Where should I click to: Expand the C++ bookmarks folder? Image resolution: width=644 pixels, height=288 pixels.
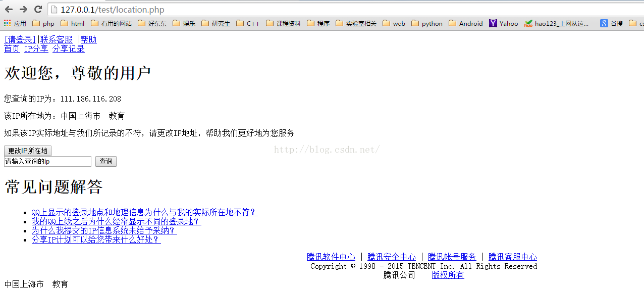pos(248,23)
